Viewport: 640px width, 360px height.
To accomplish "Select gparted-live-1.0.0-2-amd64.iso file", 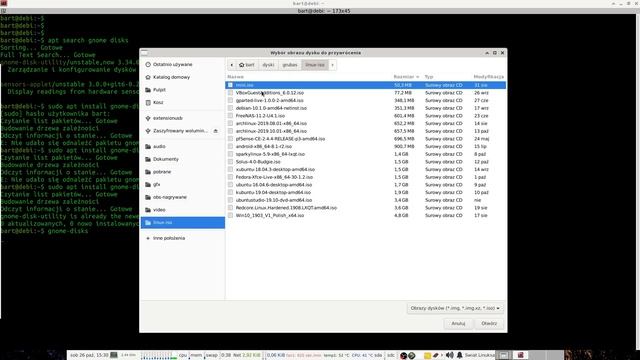I will (366, 100).
